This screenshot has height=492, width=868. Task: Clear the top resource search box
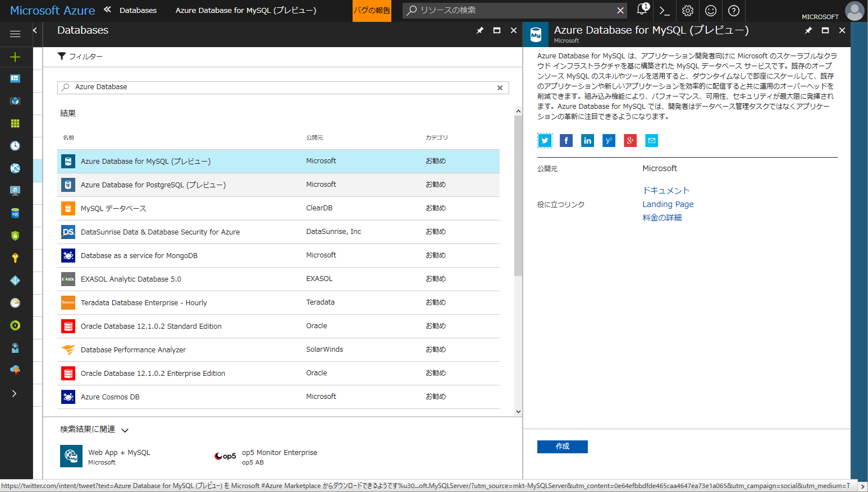(x=620, y=10)
